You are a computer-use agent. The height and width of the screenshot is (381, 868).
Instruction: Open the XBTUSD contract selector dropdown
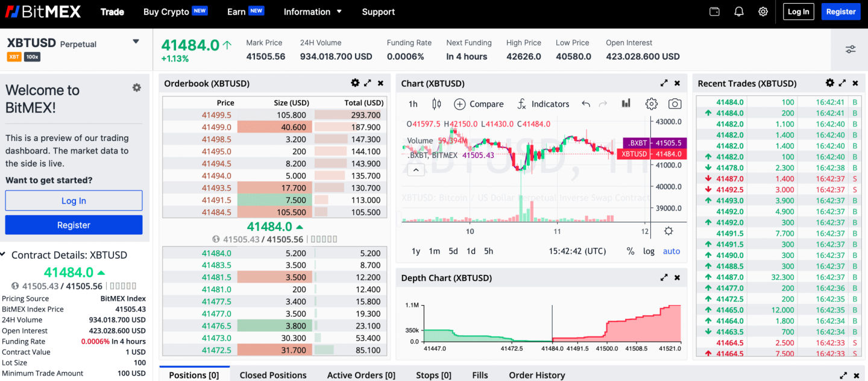pyautogui.click(x=136, y=42)
